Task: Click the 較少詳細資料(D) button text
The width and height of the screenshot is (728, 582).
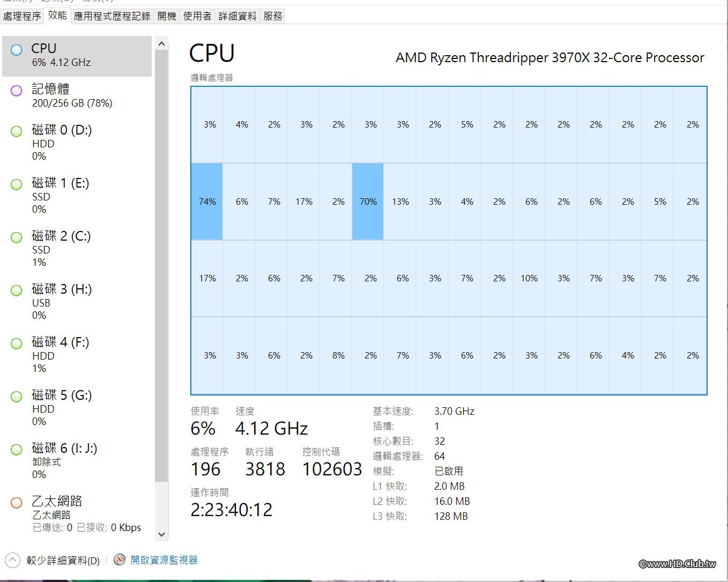Action: pyautogui.click(x=63, y=561)
